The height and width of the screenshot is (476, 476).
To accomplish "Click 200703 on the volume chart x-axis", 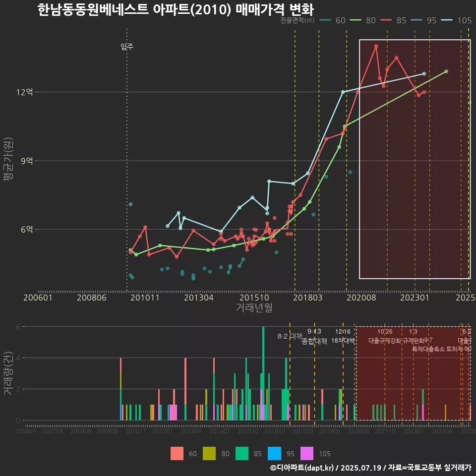I will [53, 431].
